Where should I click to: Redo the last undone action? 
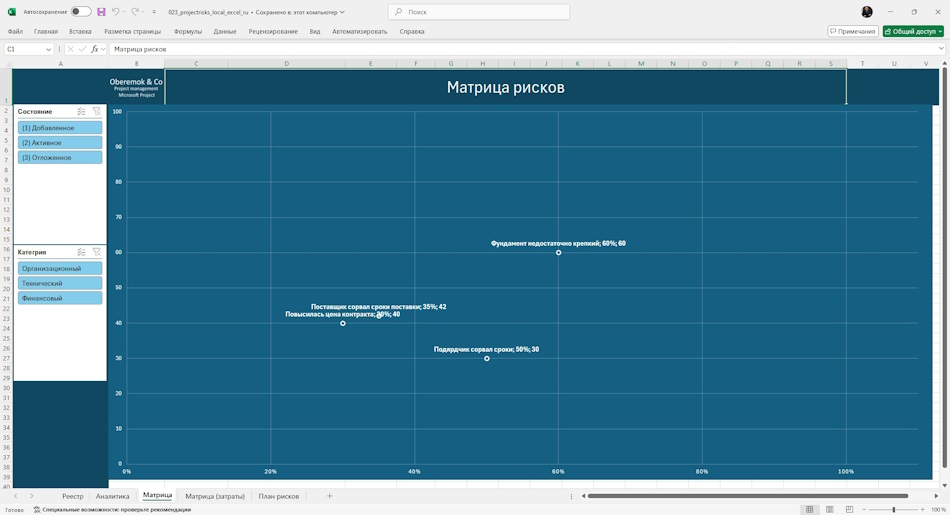click(135, 12)
